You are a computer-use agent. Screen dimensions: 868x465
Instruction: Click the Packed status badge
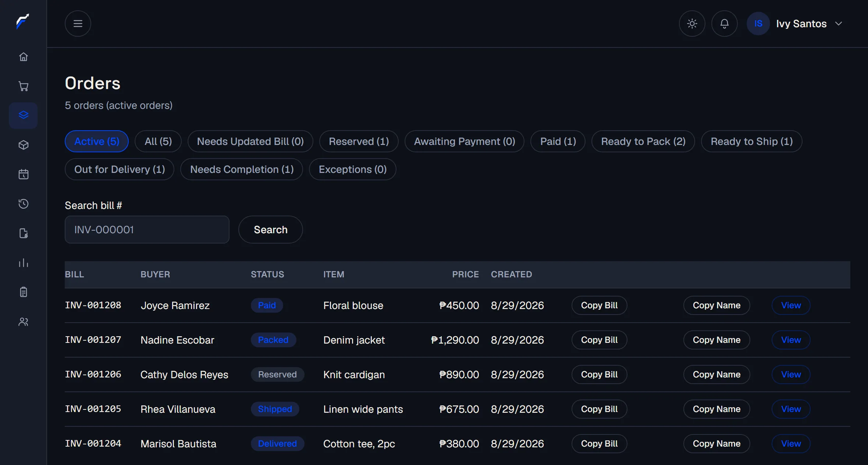click(x=273, y=340)
